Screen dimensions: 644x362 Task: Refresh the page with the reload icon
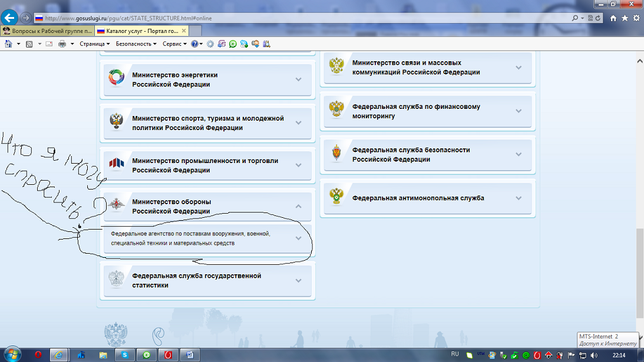click(598, 18)
